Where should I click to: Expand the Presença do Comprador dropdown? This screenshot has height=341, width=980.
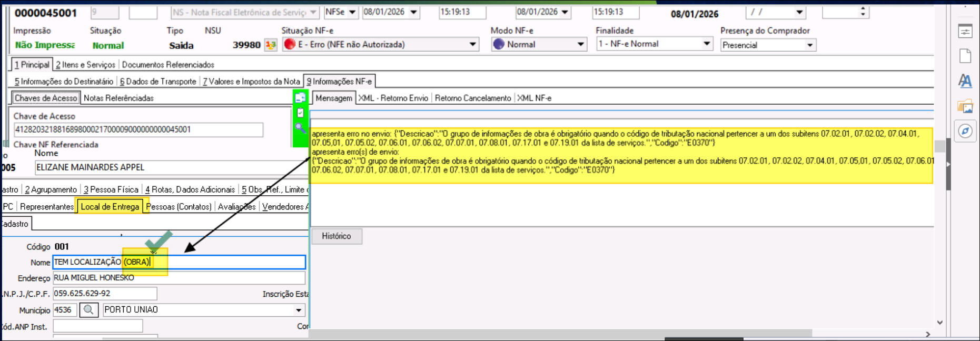(810, 45)
